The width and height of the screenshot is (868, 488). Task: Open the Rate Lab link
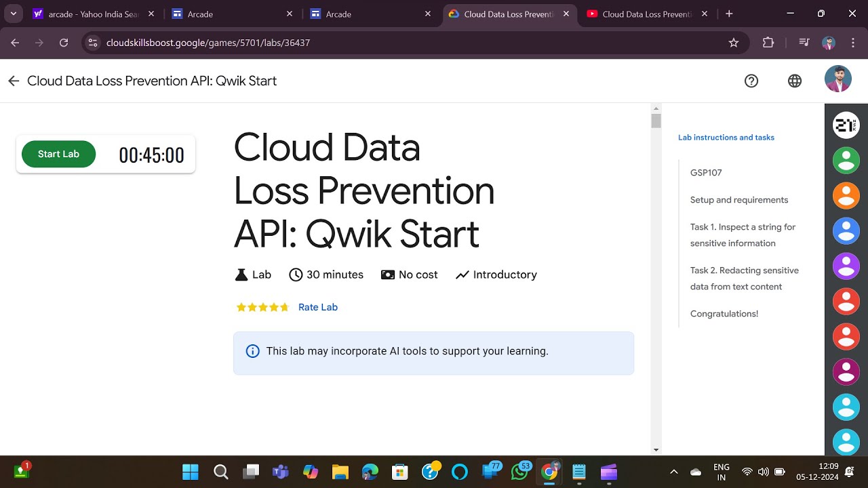[x=318, y=307]
